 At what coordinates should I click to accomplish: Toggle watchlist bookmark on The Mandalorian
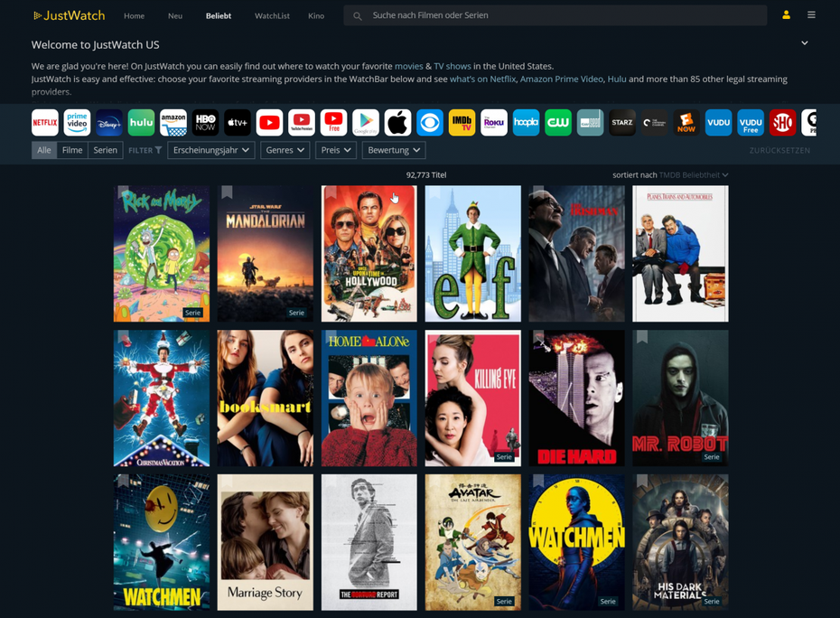227,192
